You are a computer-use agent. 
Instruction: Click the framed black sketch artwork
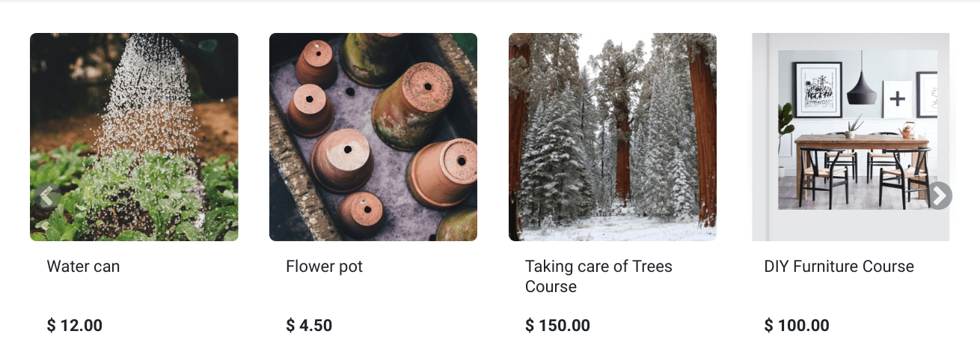[817, 90]
